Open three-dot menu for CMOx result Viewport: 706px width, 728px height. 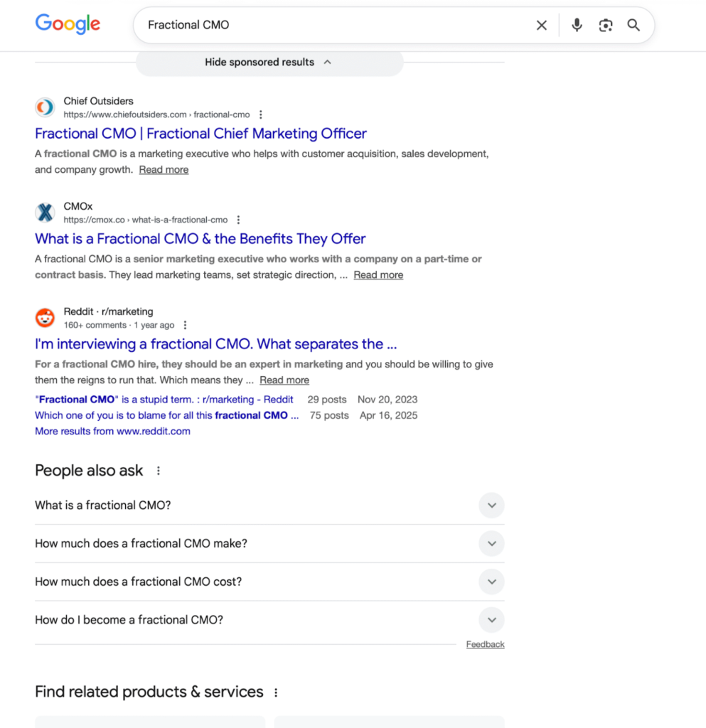point(239,220)
